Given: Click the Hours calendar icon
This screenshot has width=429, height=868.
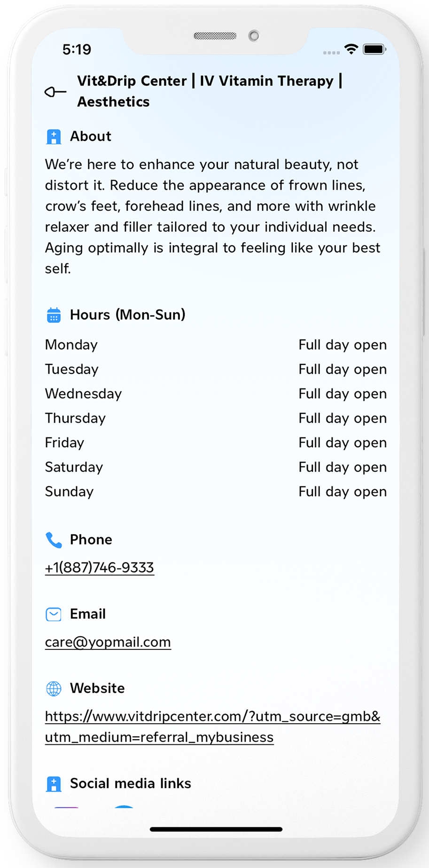Looking at the screenshot, I should click(54, 315).
